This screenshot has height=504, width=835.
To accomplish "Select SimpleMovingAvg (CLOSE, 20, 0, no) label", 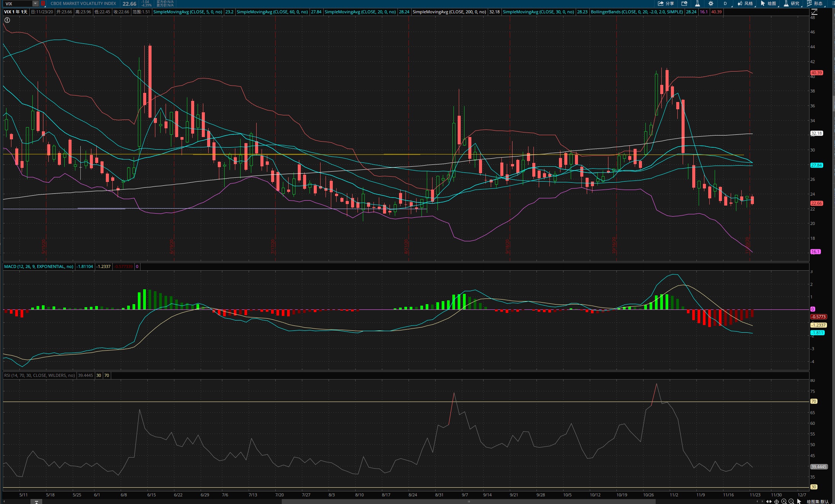I will tap(360, 12).
